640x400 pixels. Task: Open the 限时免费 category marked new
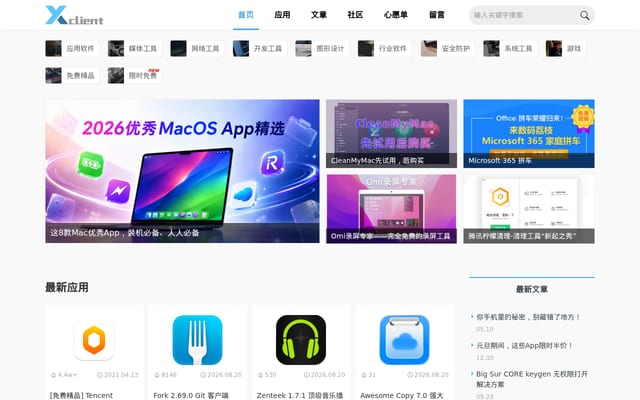(x=134, y=76)
